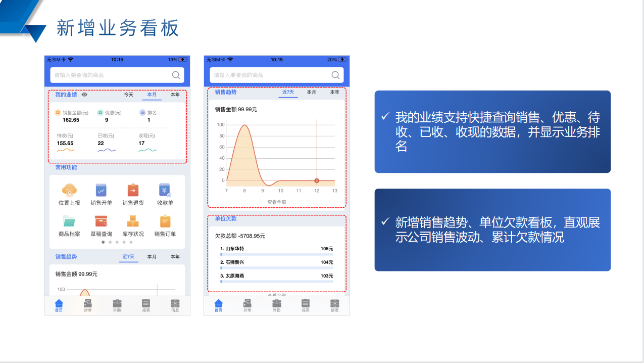The image size is (644, 363).
Task: Tap the 销售退货 sales return icon
Action: (x=133, y=191)
